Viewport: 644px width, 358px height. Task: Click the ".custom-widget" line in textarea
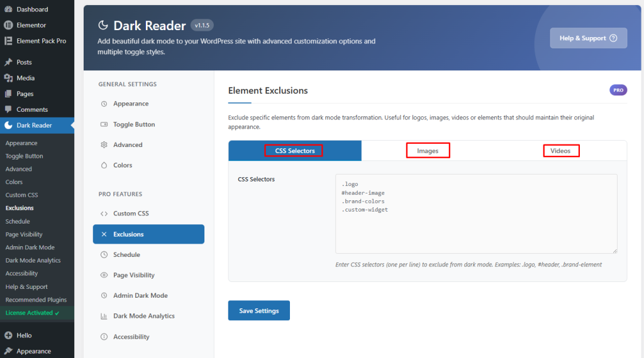tap(365, 210)
